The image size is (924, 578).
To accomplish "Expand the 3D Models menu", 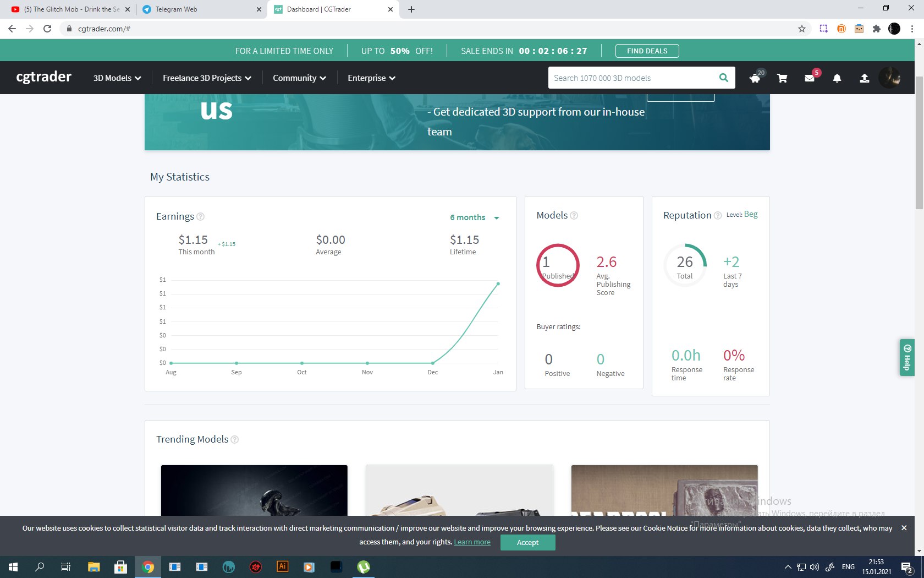I will pos(117,78).
